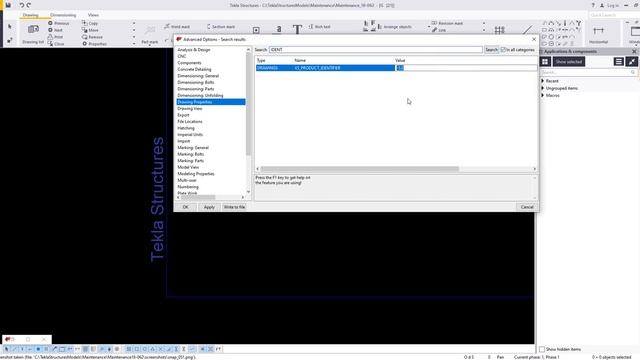
Task: Select the Numbering category
Action: click(188, 187)
